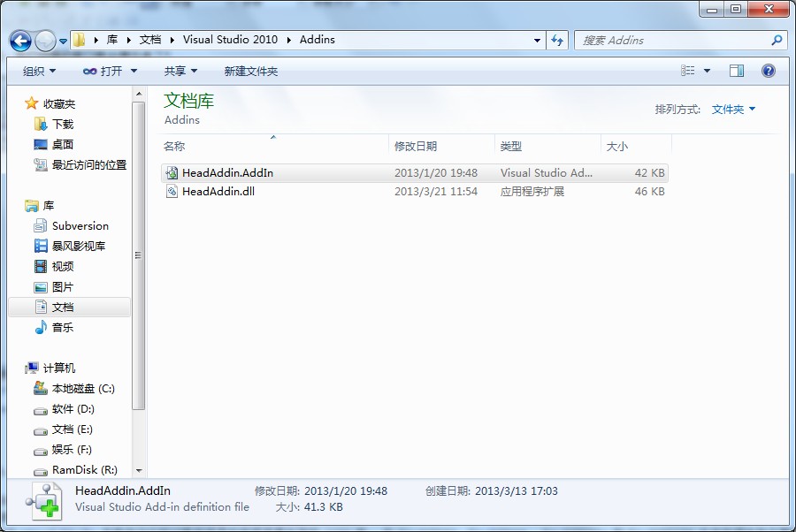796x532 pixels.
Task: Toggle the preview pane button
Action: [x=737, y=71]
